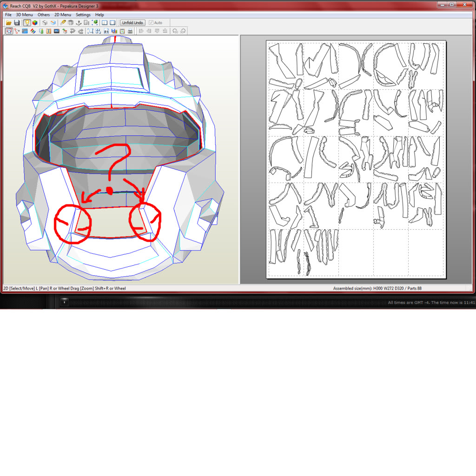This screenshot has height=476, width=476.
Task: Click the edge color crayons icon
Action: 33,31
